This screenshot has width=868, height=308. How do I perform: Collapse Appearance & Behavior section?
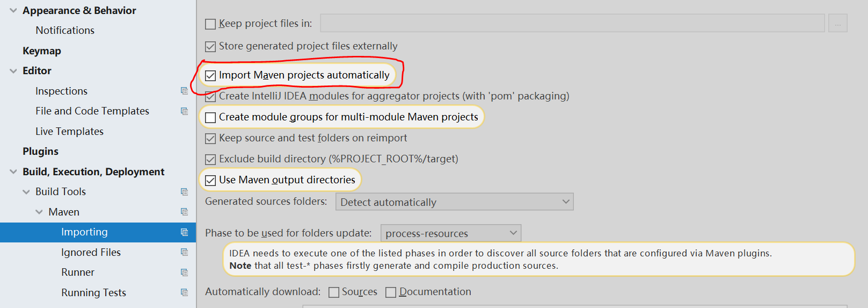click(13, 10)
